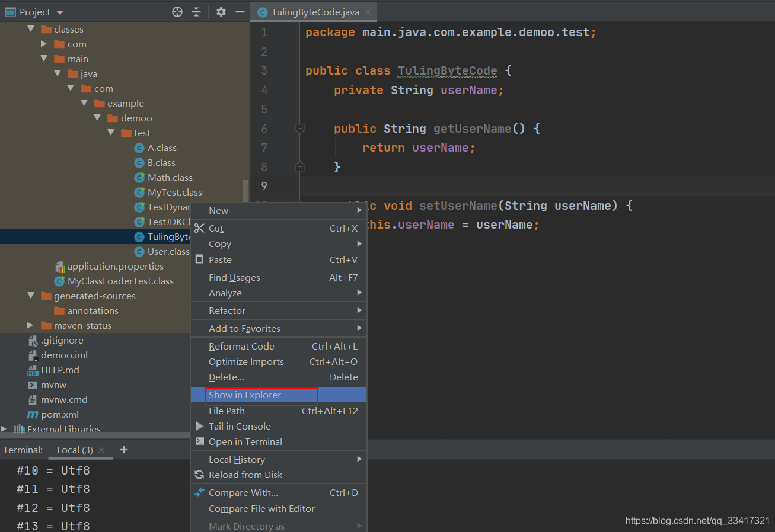Open Project panel settings gear
Viewport: 775px width, 532px height.
pos(221,12)
